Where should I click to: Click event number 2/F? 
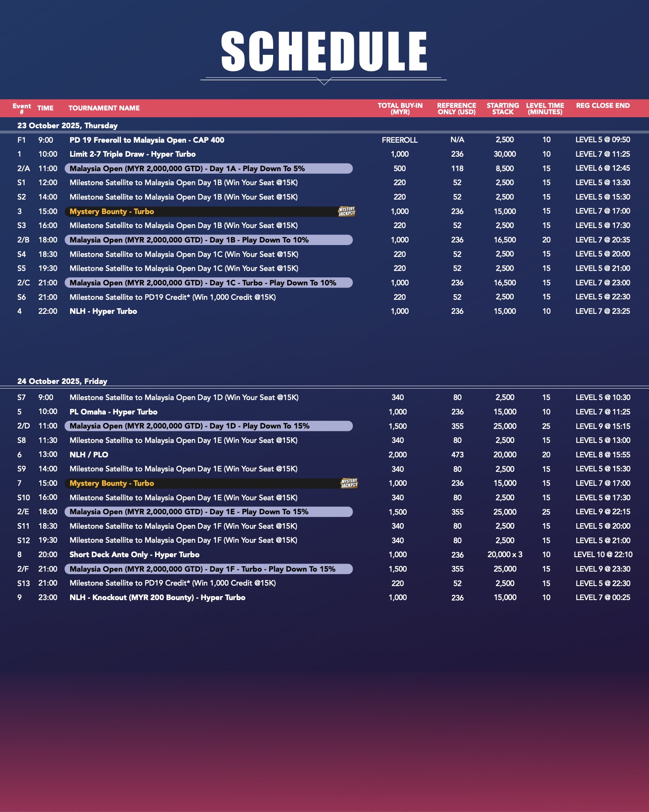click(23, 569)
